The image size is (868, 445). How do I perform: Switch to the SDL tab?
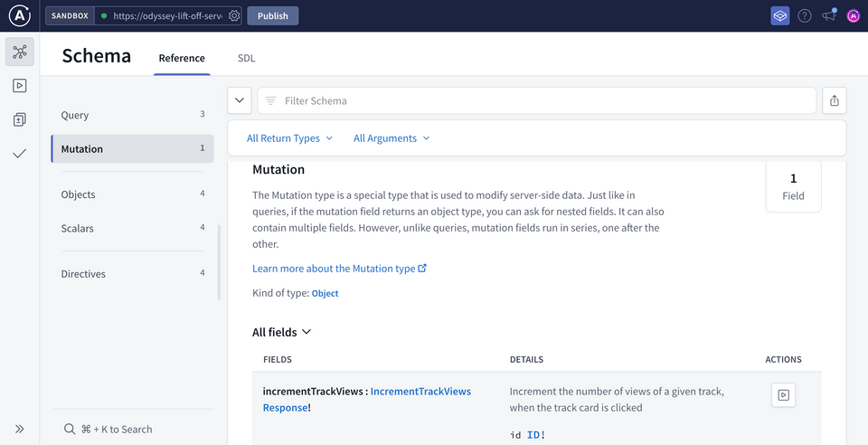pyautogui.click(x=246, y=58)
